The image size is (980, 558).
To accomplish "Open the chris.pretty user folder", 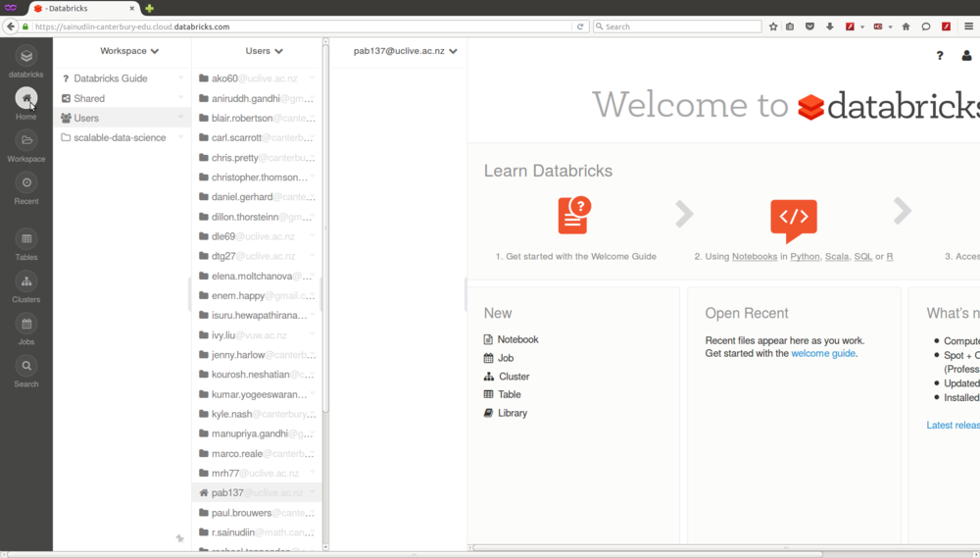I will 257,158.
